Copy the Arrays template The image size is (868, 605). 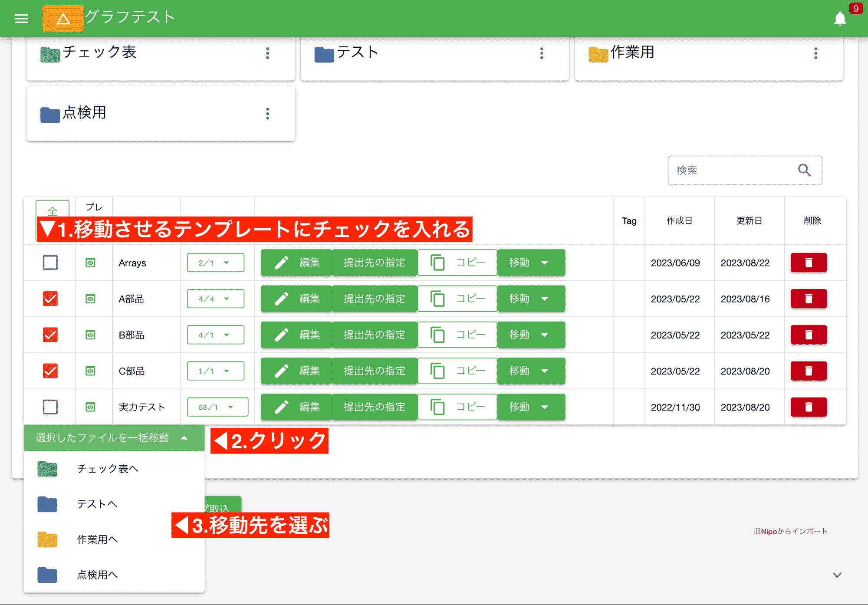(457, 263)
